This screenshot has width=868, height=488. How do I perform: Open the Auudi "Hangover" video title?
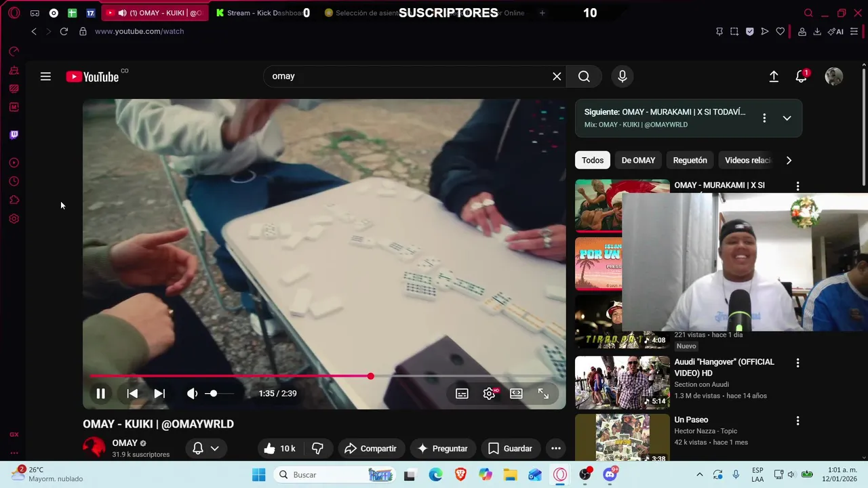[x=724, y=367]
